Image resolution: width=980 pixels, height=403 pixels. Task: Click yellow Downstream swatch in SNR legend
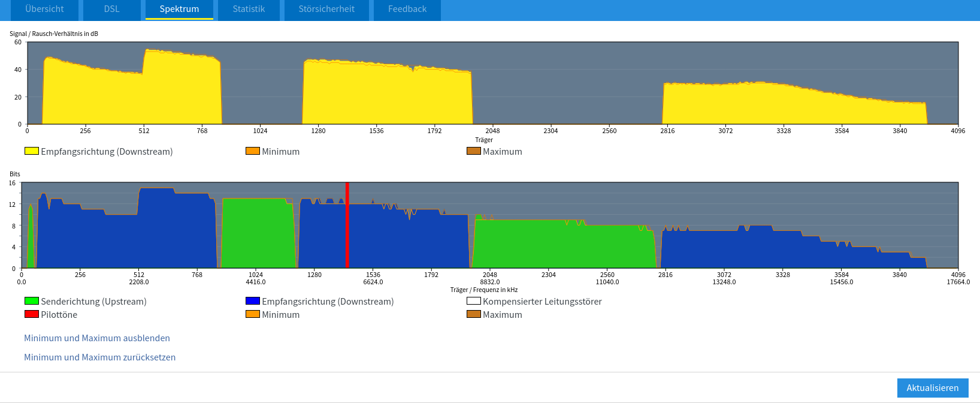32,151
